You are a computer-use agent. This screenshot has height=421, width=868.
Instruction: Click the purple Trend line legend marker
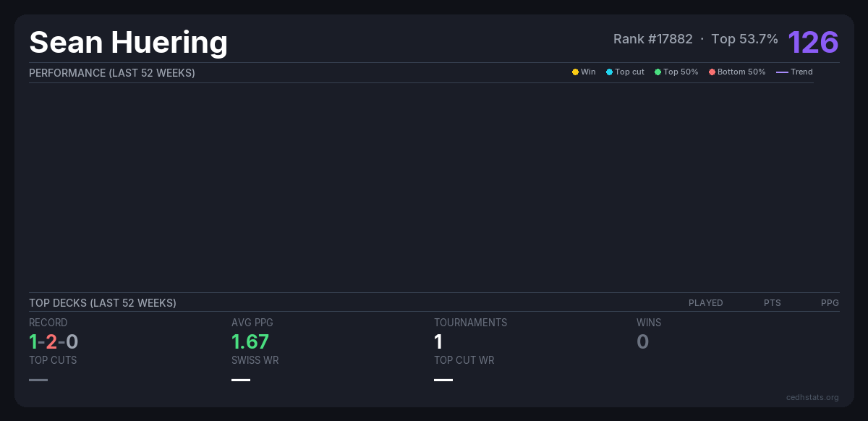point(781,72)
